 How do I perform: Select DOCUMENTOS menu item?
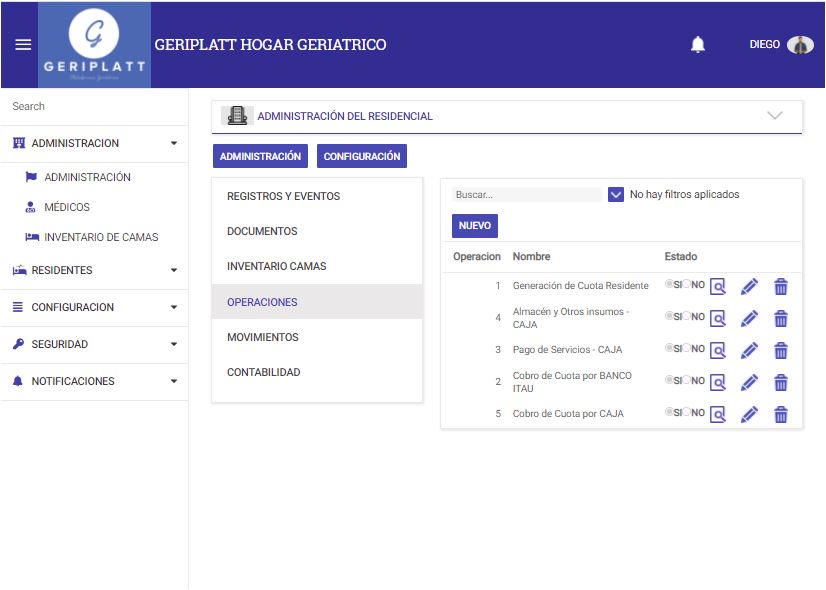point(317,231)
